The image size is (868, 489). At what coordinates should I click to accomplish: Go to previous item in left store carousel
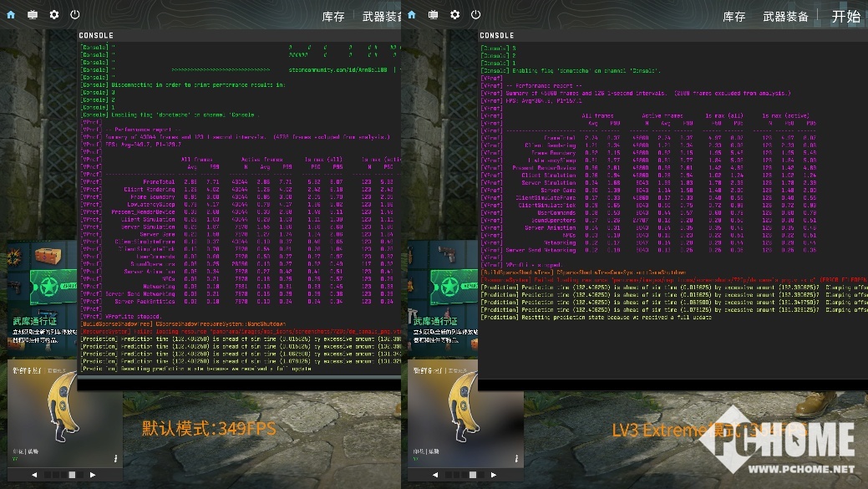coord(34,475)
